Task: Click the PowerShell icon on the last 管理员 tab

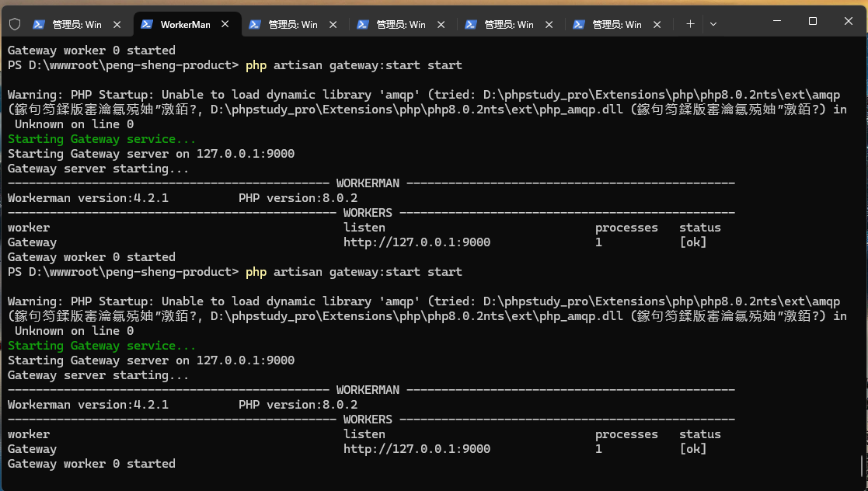Action: click(579, 24)
